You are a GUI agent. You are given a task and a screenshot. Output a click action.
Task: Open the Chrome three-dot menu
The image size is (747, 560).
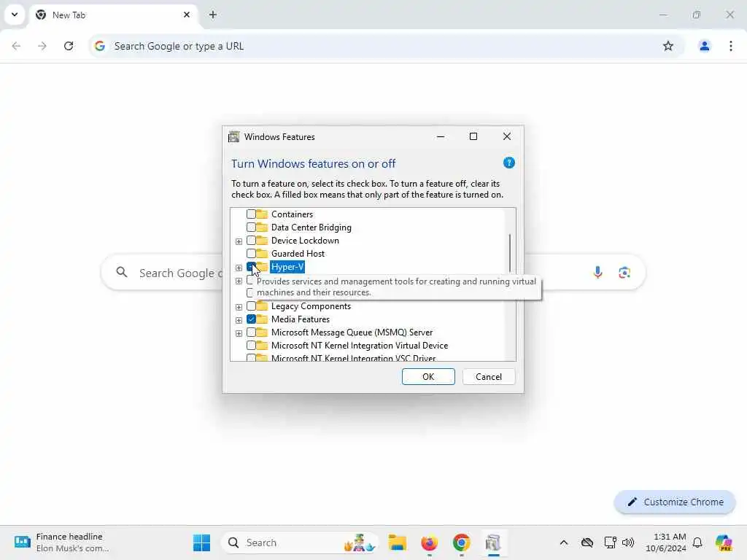(x=731, y=46)
